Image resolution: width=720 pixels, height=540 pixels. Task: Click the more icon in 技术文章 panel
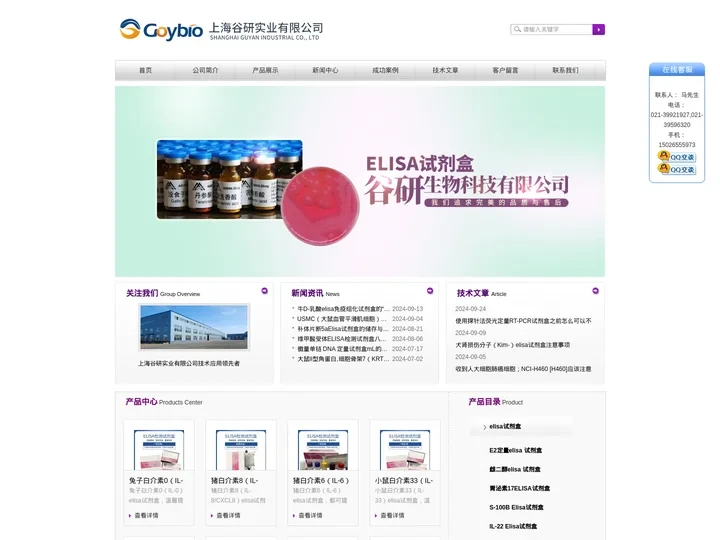coord(595,291)
